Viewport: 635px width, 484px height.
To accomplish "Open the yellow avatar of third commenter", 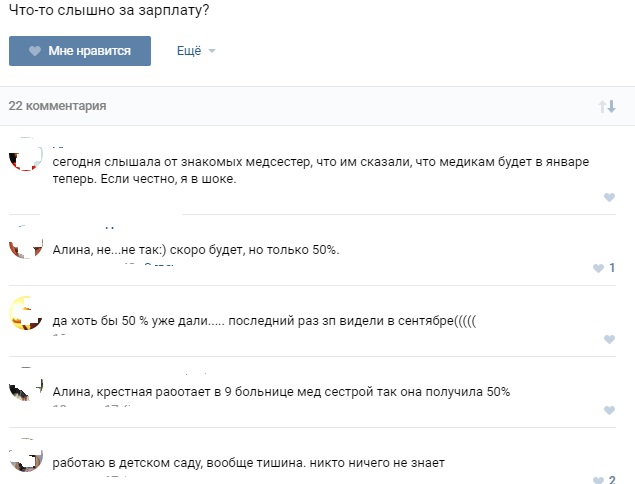I will [x=26, y=313].
